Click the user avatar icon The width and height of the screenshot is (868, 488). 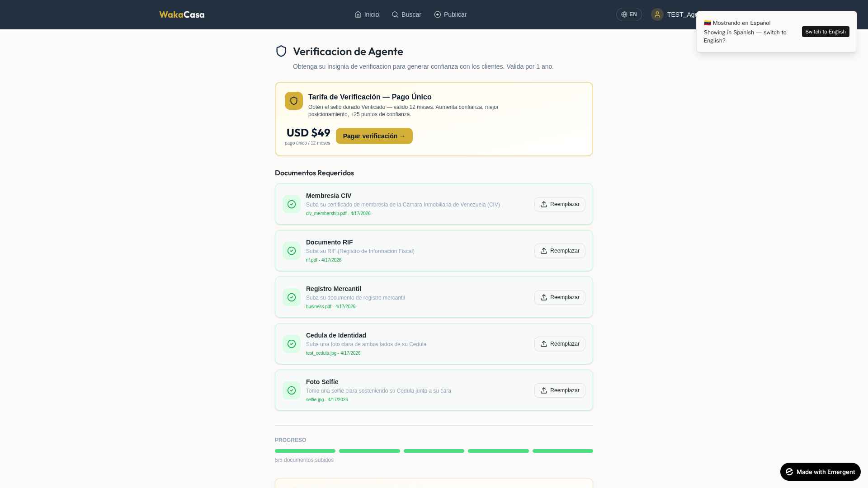[x=657, y=14]
